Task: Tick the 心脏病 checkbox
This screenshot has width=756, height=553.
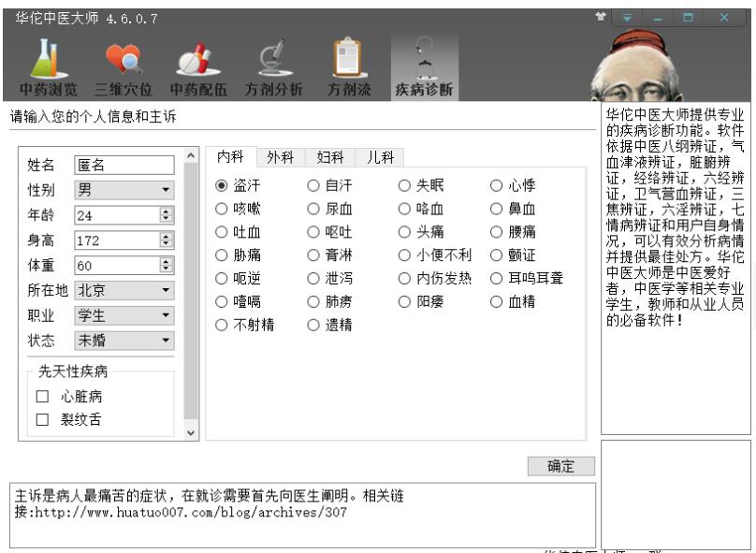Action: click(x=42, y=397)
